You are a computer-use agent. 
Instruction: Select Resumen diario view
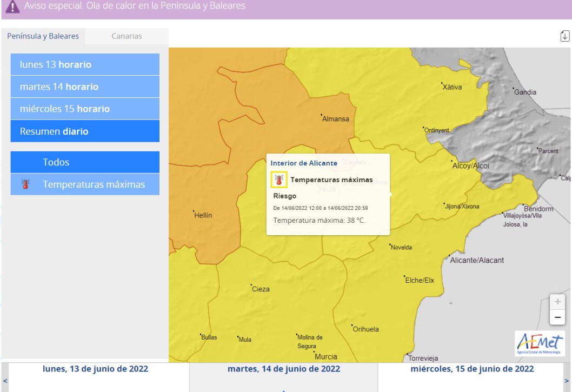(85, 131)
